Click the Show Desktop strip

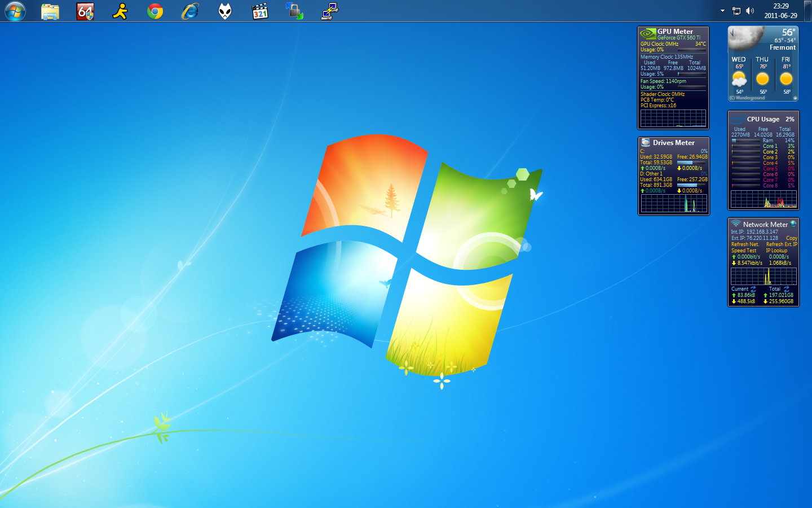coord(808,11)
